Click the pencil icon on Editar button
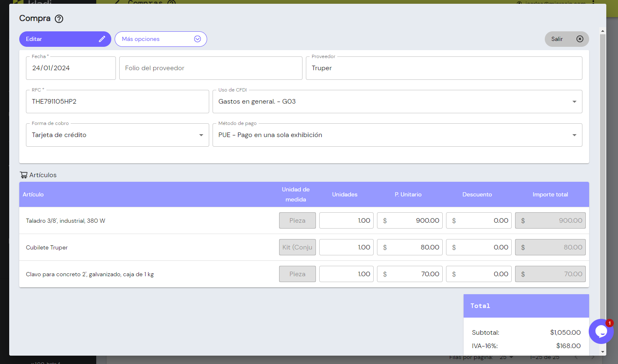 [x=102, y=39]
